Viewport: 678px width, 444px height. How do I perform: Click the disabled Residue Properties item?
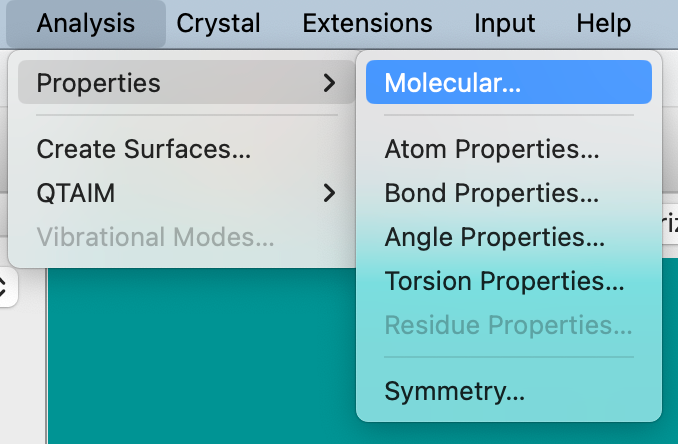click(x=508, y=325)
